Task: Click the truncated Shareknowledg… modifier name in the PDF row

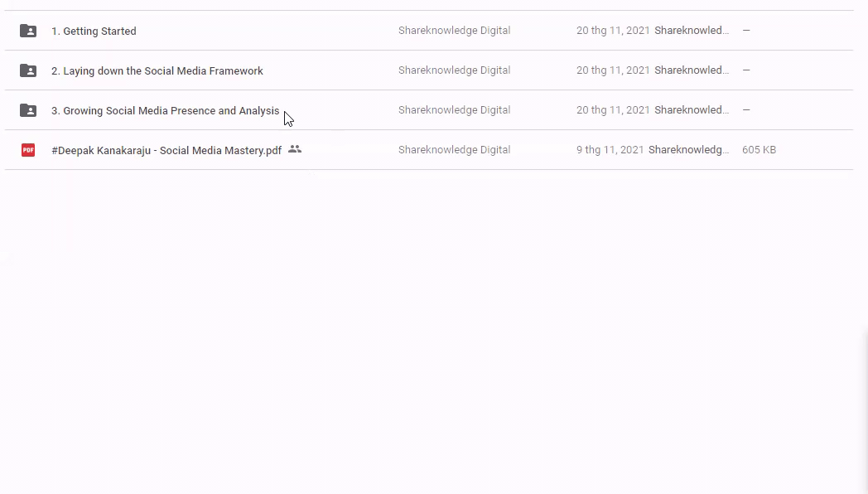Action: pos(689,150)
